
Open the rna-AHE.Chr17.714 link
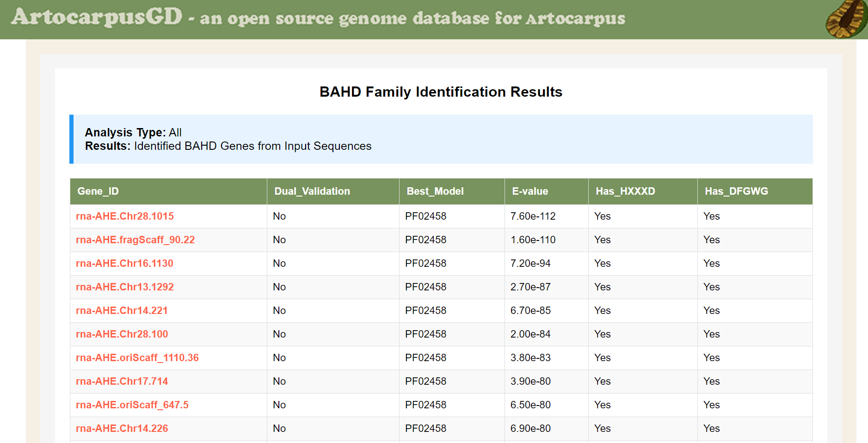122,381
